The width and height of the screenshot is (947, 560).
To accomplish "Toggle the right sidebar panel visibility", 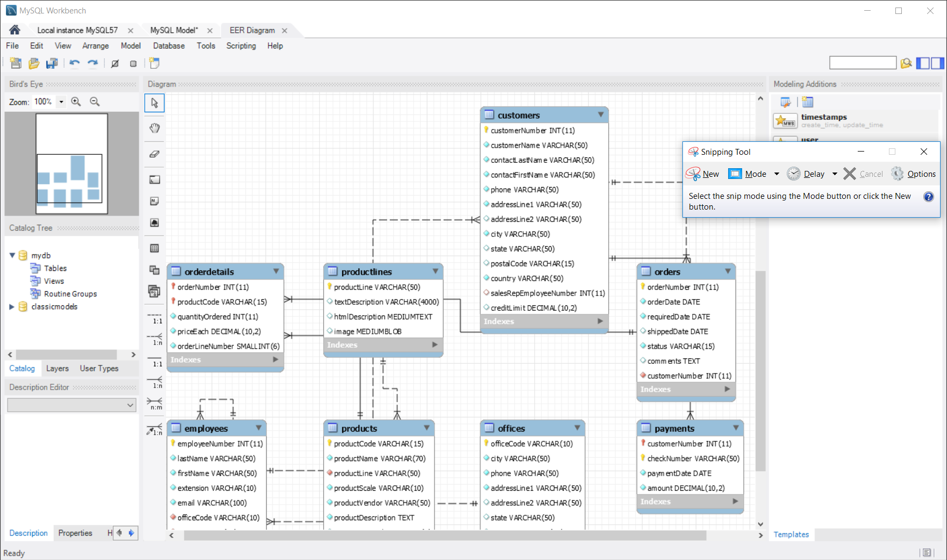I will (937, 63).
